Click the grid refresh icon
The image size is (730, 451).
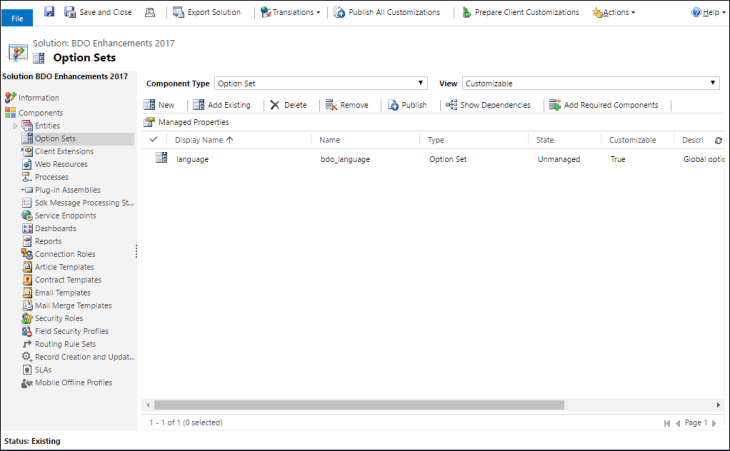click(718, 140)
